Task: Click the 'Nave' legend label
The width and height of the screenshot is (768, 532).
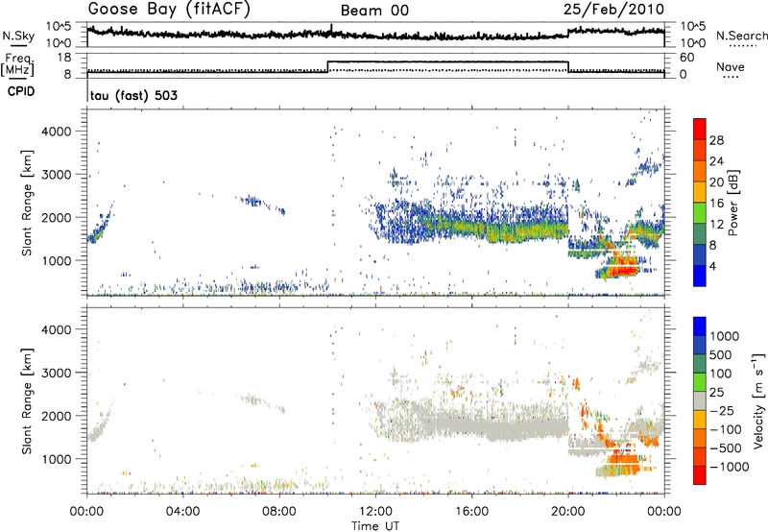Action: click(x=731, y=66)
